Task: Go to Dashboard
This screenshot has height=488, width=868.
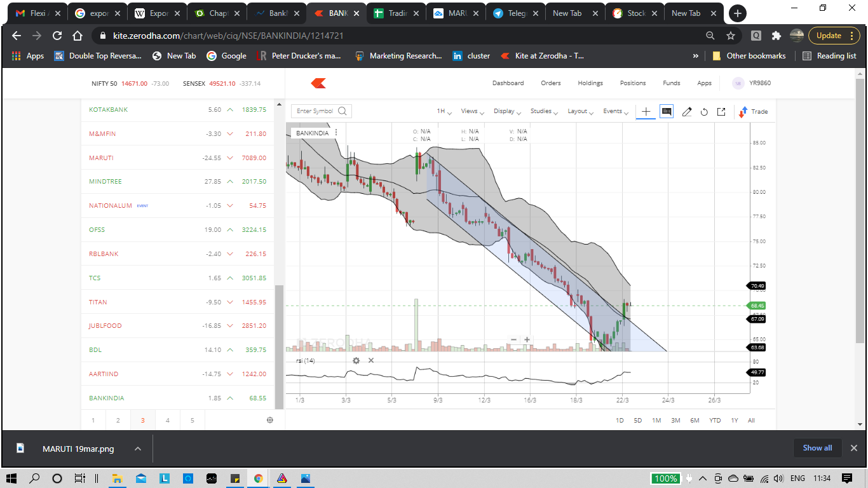Action: pos(508,83)
